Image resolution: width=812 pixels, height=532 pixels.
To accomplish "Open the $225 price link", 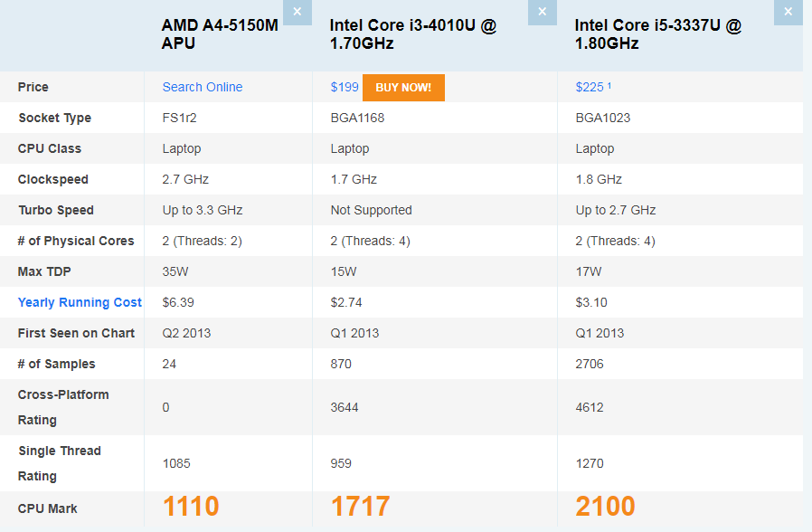I will point(590,87).
